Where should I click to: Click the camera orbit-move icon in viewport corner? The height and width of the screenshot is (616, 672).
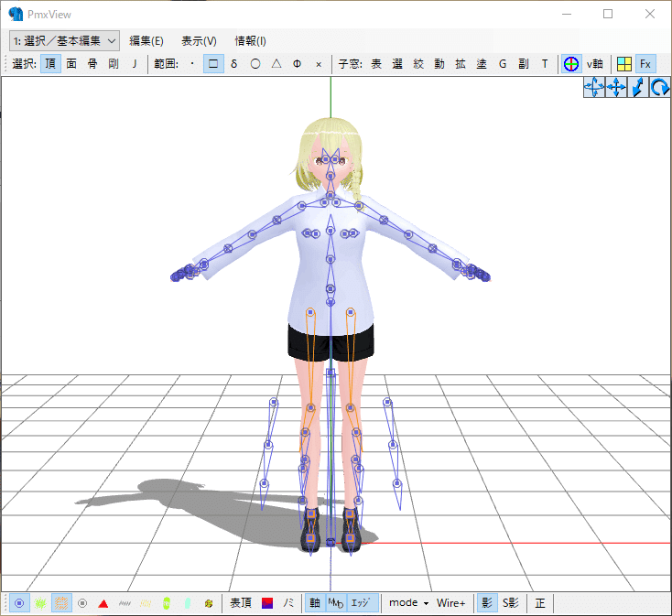[x=594, y=87]
